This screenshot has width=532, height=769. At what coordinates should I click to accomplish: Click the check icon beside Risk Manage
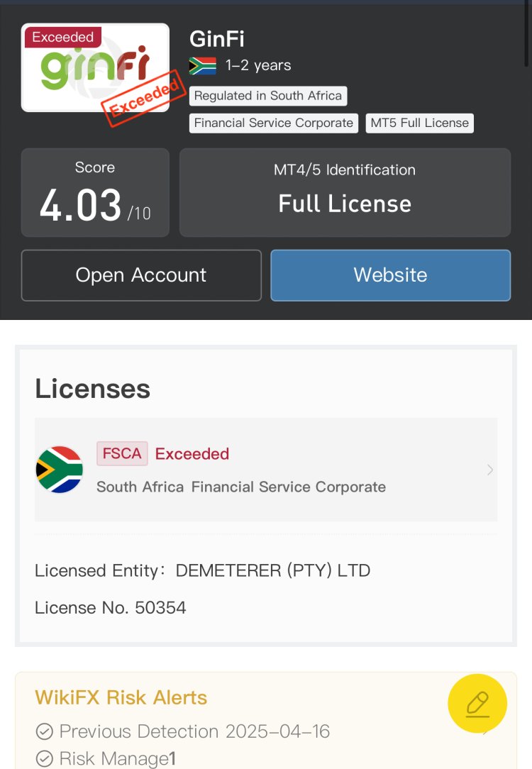[x=44, y=758]
